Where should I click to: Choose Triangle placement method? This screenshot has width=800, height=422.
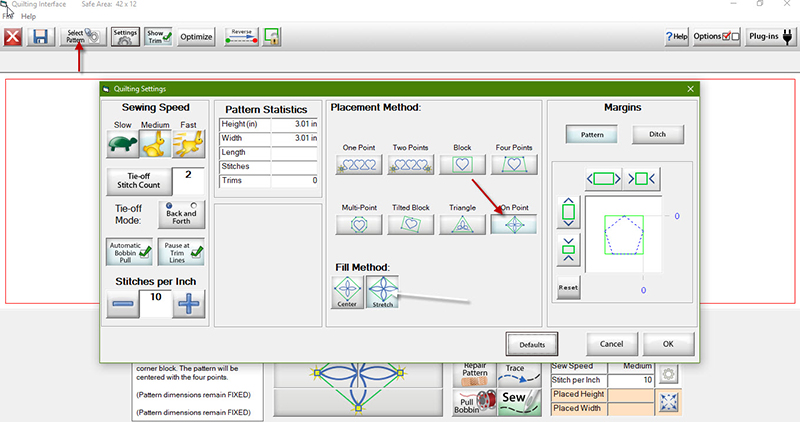462,225
